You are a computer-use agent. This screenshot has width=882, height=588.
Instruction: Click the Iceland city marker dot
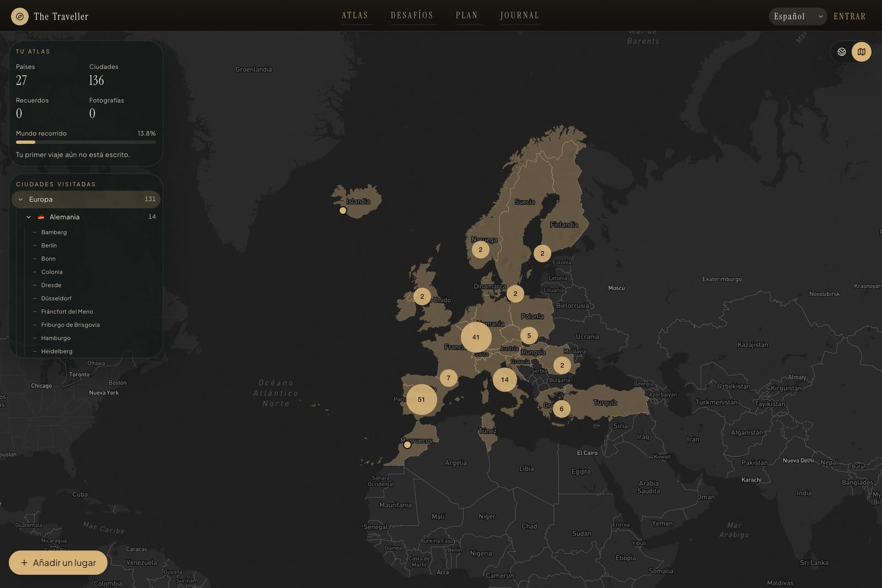[x=343, y=211]
